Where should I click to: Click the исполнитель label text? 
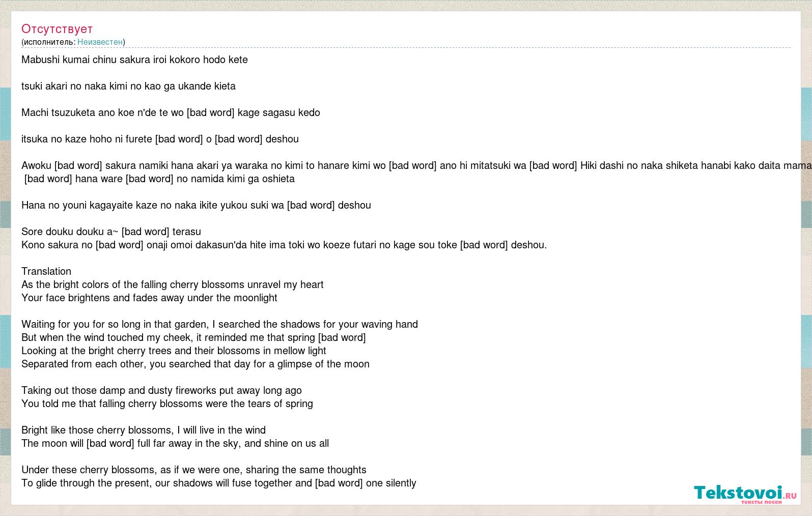pyautogui.click(x=48, y=42)
